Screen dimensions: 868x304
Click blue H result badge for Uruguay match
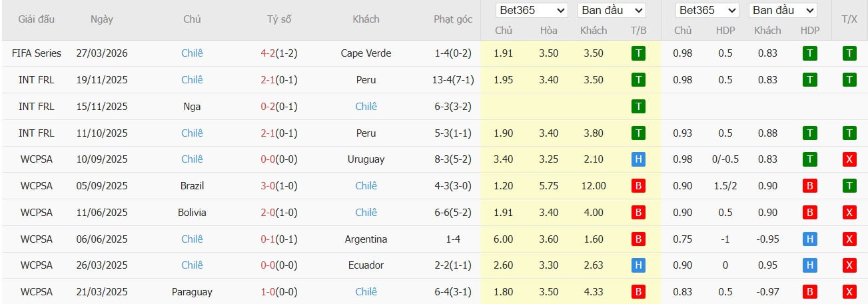pyautogui.click(x=638, y=159)
